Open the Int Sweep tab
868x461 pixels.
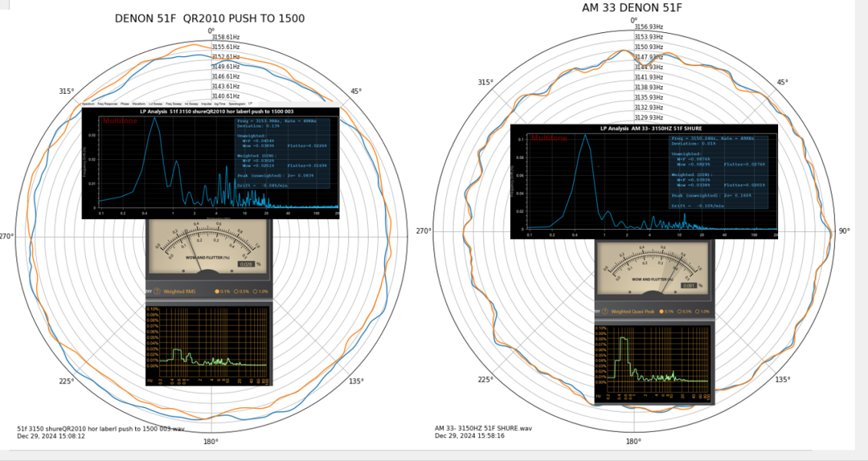[191, 104]
